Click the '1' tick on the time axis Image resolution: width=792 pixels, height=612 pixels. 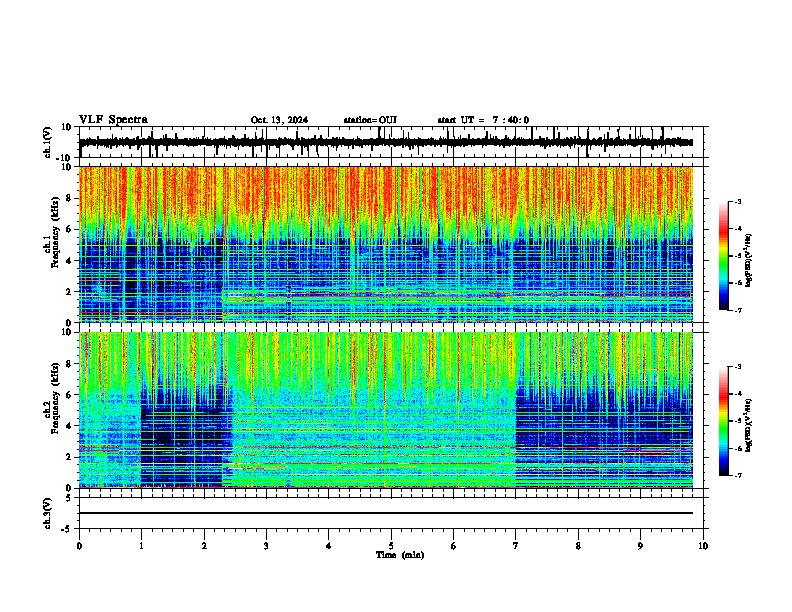(x=141, y=546)
